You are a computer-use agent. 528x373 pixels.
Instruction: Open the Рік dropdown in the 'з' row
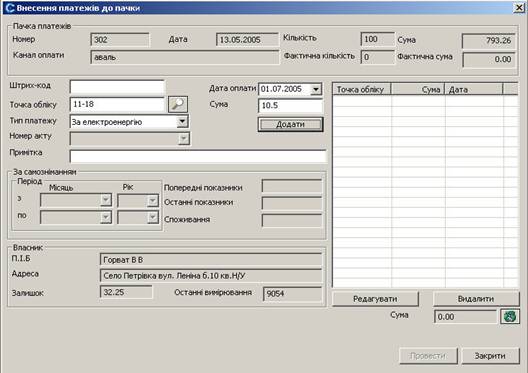click(x=153, y=200)
